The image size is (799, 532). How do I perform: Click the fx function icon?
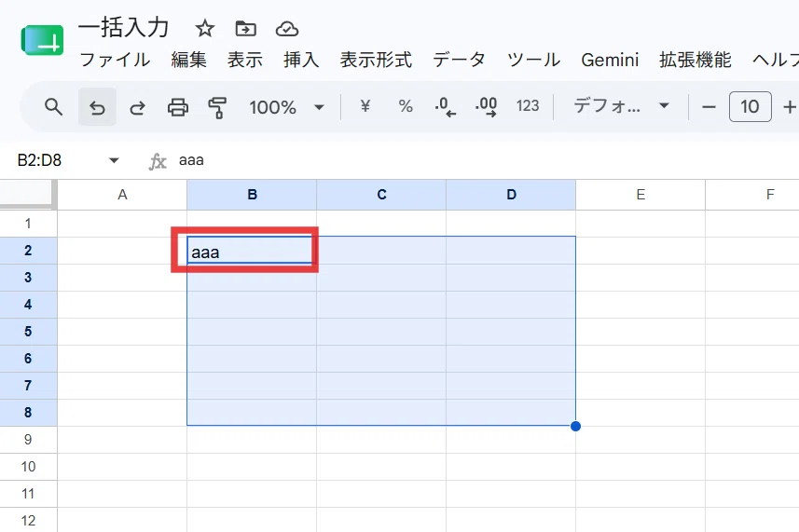pyautogui.click(x=158, y=161)
